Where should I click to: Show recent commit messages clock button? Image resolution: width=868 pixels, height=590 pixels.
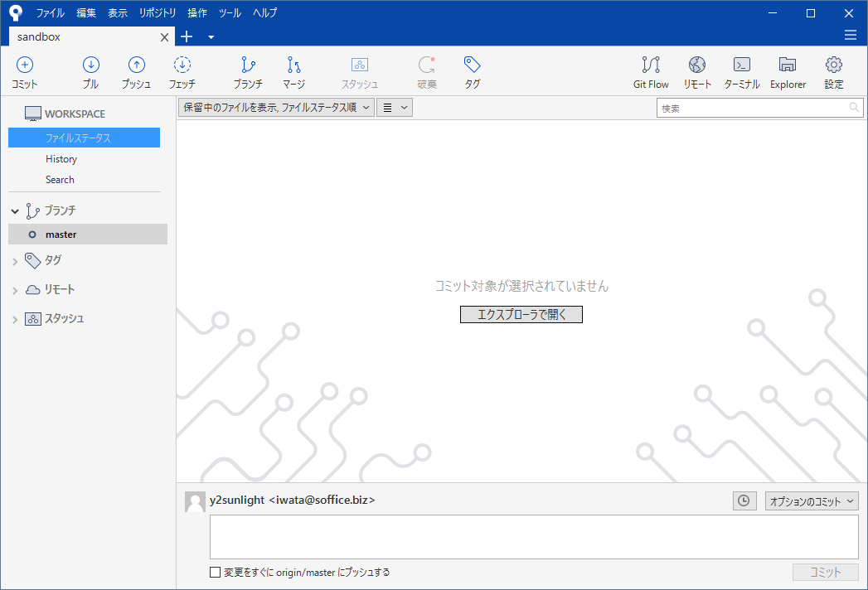(744, 501)
